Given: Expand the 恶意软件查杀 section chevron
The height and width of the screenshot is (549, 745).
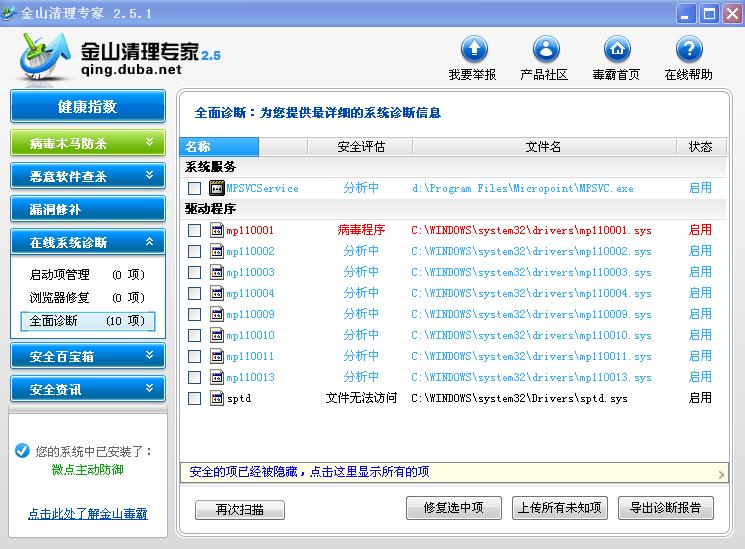Looking at the screenshot, I should (x=150, y=175).
